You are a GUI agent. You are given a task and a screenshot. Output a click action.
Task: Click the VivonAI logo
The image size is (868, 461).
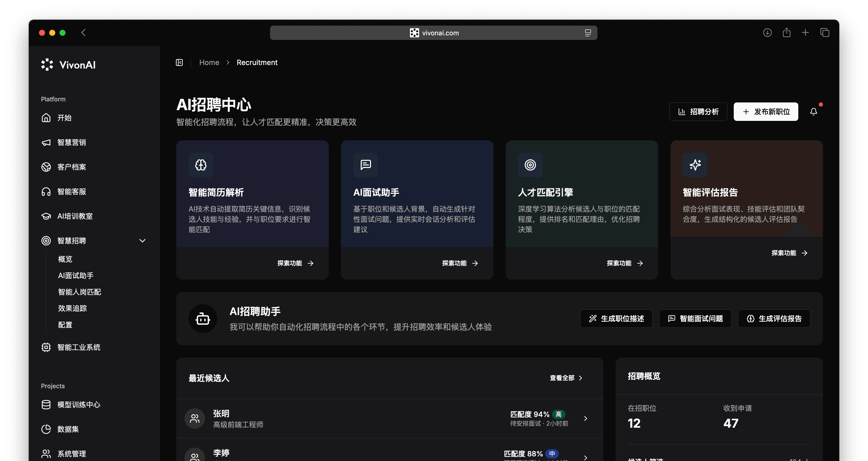coord(67,65)
